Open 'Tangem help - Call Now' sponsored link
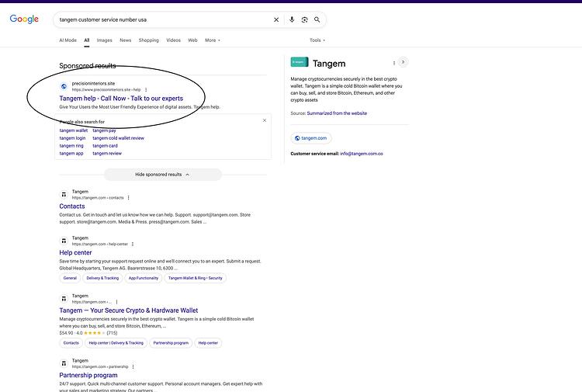The width and height of the screenshot is (582, 392). (121, 99)
